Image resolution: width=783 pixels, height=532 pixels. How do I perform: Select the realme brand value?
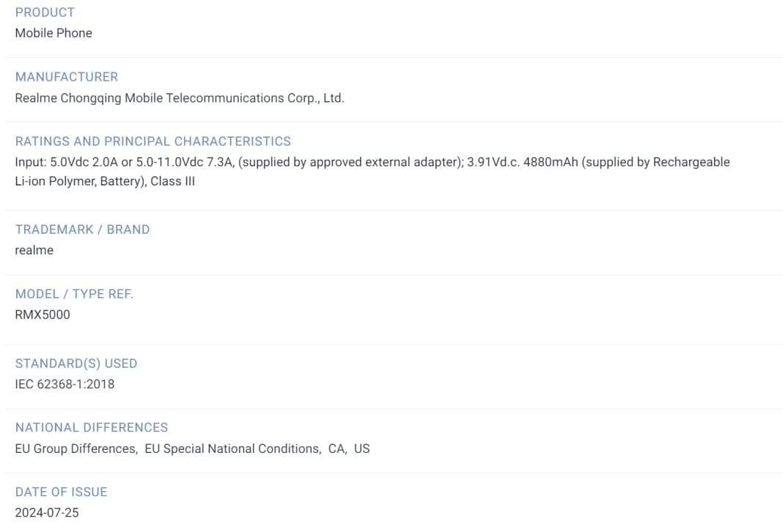[34, 251]
